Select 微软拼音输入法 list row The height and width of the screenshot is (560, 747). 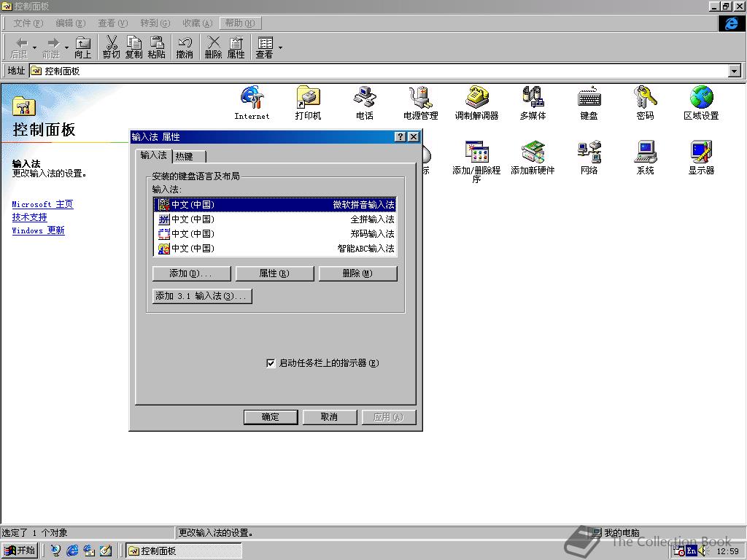(x=276, y=205)
